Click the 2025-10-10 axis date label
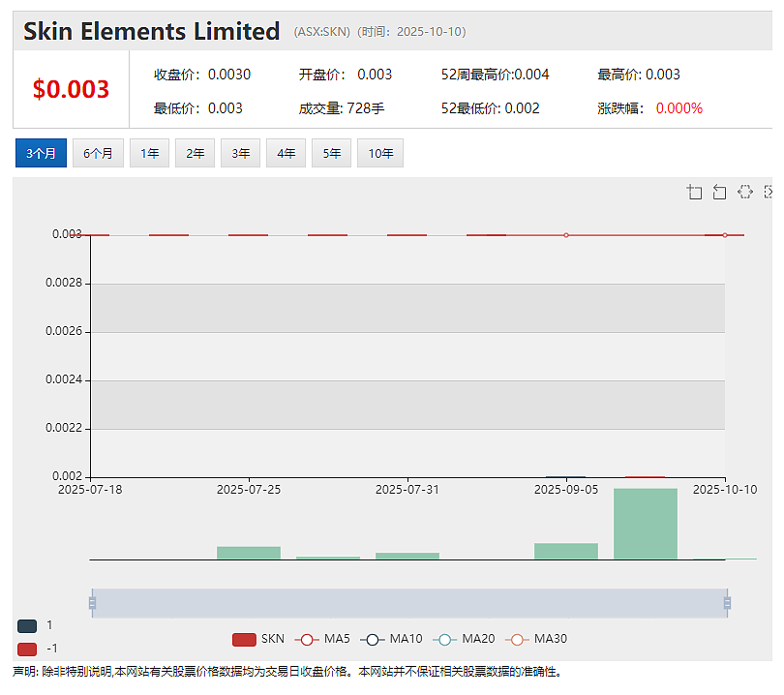 pos(725,490)
